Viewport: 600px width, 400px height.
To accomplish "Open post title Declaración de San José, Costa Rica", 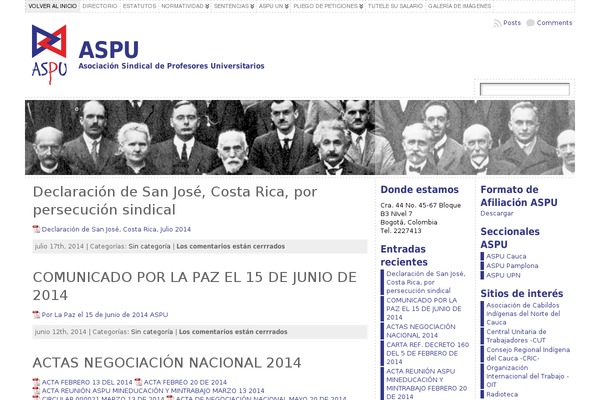I will [175, 201].
